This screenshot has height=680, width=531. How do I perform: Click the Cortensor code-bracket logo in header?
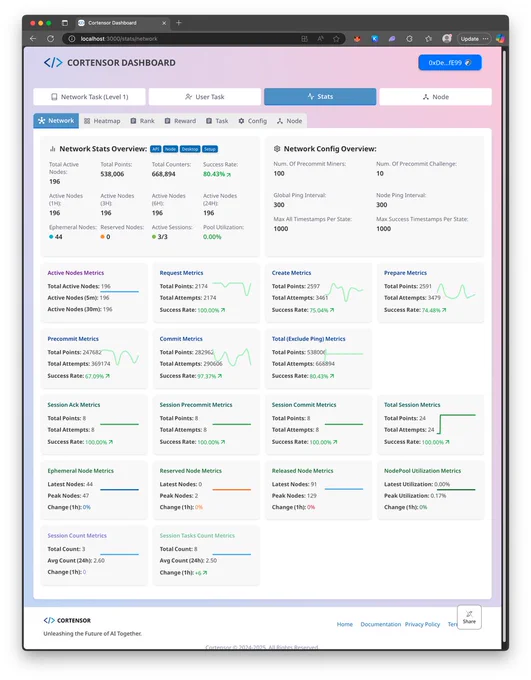(53, 62)
